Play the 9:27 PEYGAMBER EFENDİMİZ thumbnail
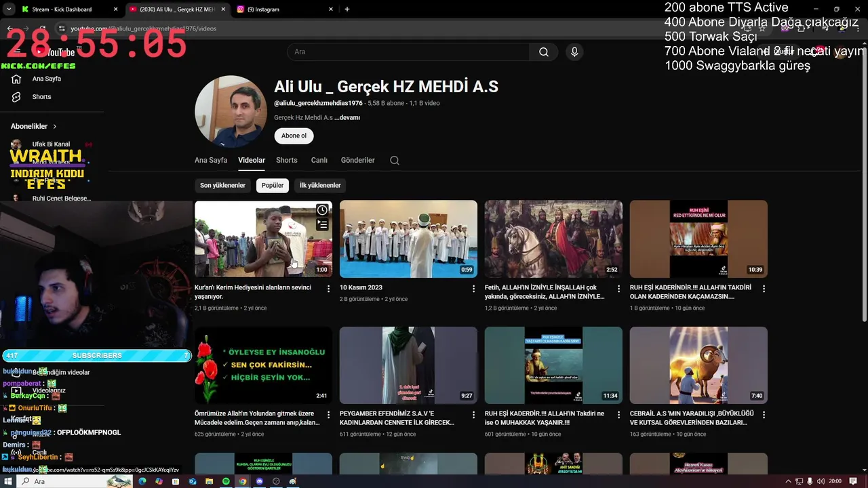The image size is (868, 488). coord(408,365)
